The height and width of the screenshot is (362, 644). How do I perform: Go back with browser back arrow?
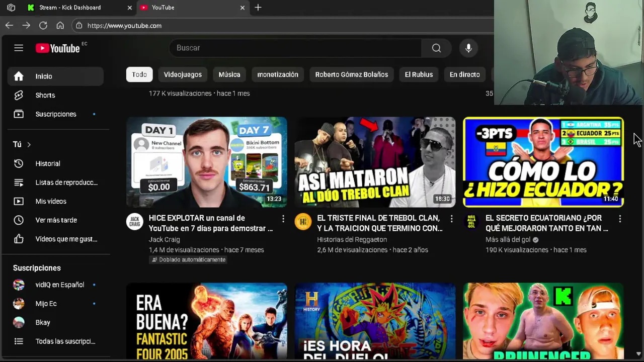pos(9,25)
